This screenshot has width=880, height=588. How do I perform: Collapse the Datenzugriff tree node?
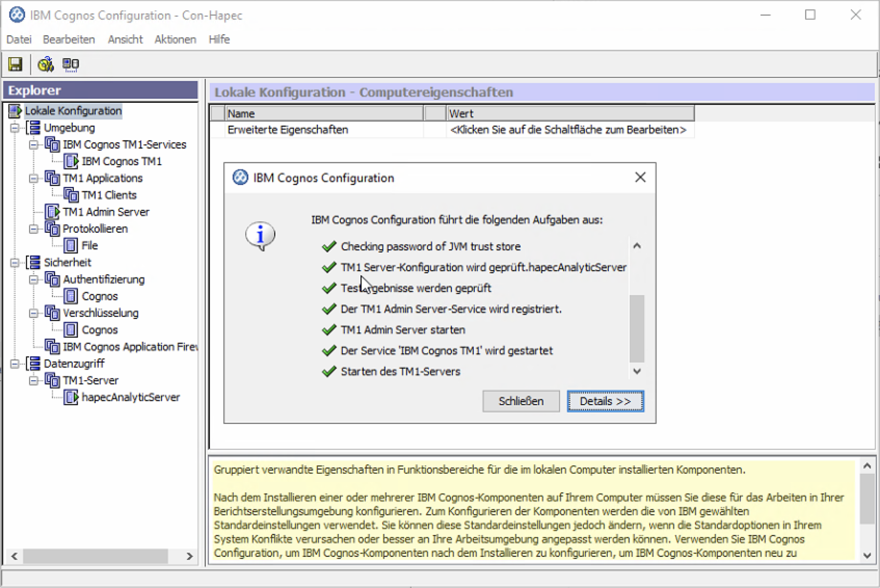[x=15, y=364]
